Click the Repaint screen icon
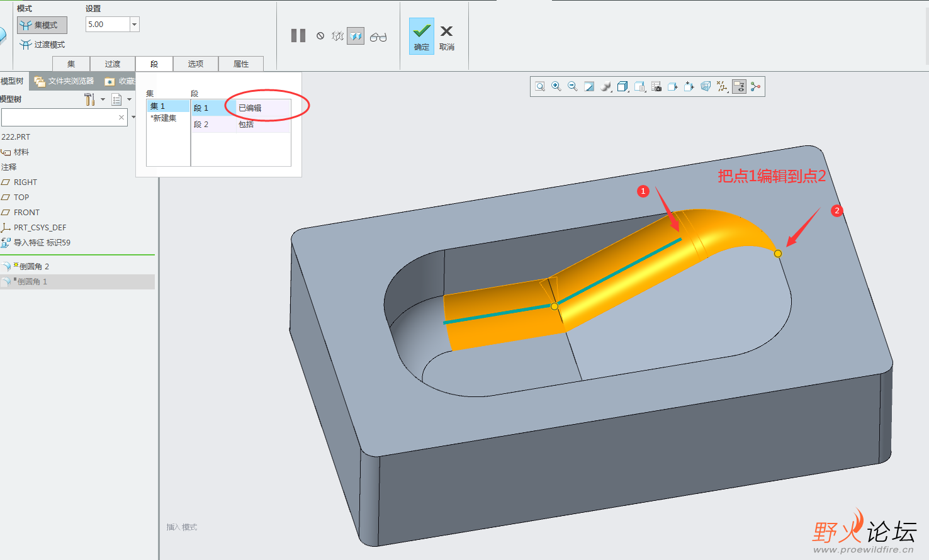This screenshot has height=560, width=929. coord(589,87)
